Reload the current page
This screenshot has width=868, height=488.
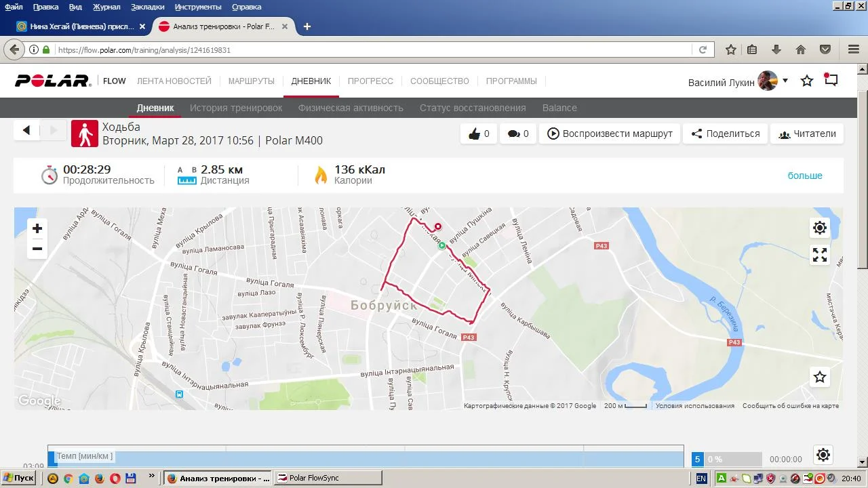703,49
